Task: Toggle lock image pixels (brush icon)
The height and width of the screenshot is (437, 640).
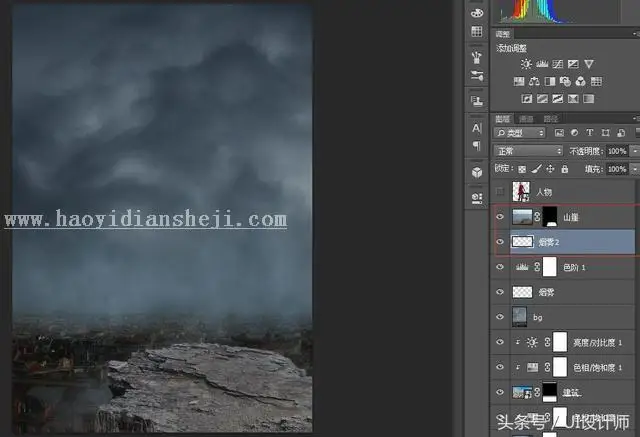Action: click(x=537, y=169)
